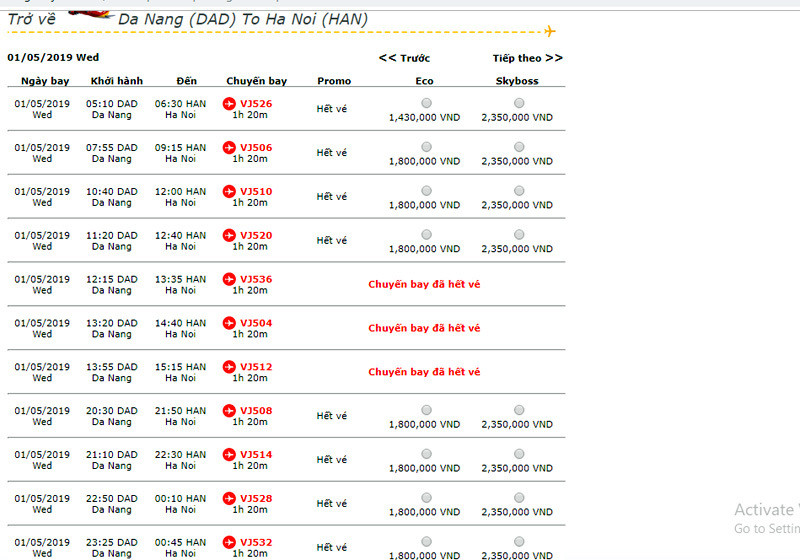Image resolution: width=800 pixels, height=560 pixels.
Task: Click the red plane icon beside VJ514
Action: [229, 454]
